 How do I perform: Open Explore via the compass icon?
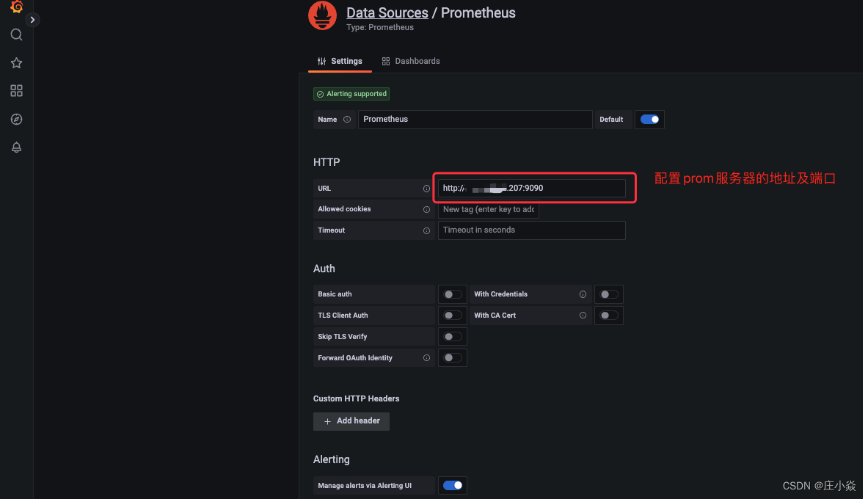click(17, 119)
